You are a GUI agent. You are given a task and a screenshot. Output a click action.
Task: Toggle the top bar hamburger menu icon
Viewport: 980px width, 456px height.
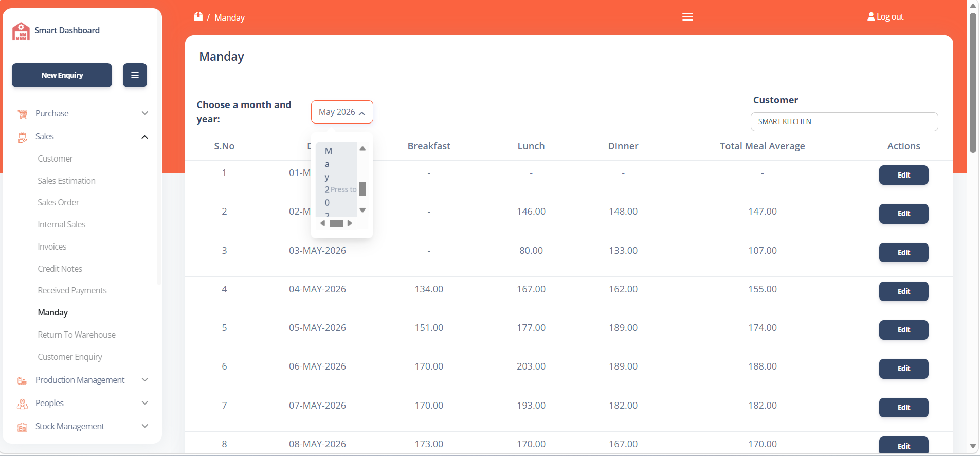point(687,17)
